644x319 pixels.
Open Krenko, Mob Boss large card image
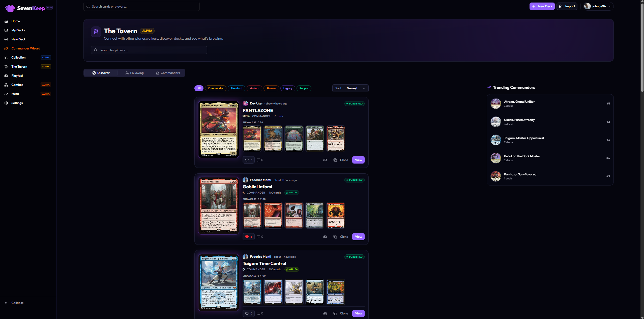point(219,206)
